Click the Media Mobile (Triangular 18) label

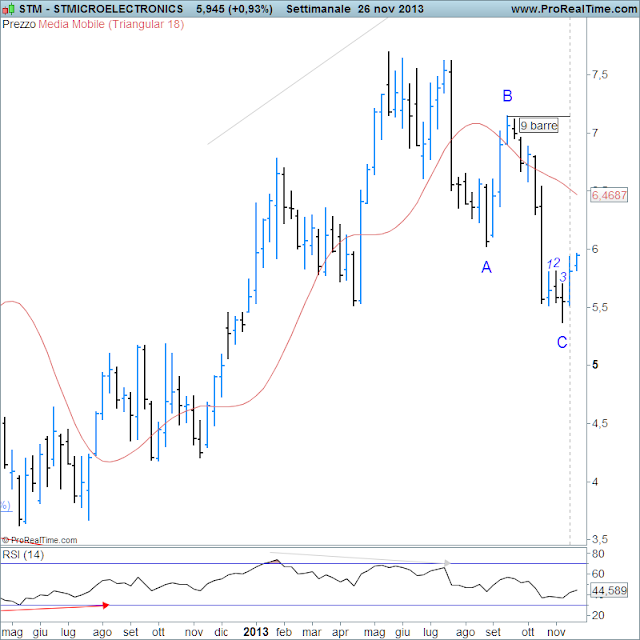coord(111,24)
